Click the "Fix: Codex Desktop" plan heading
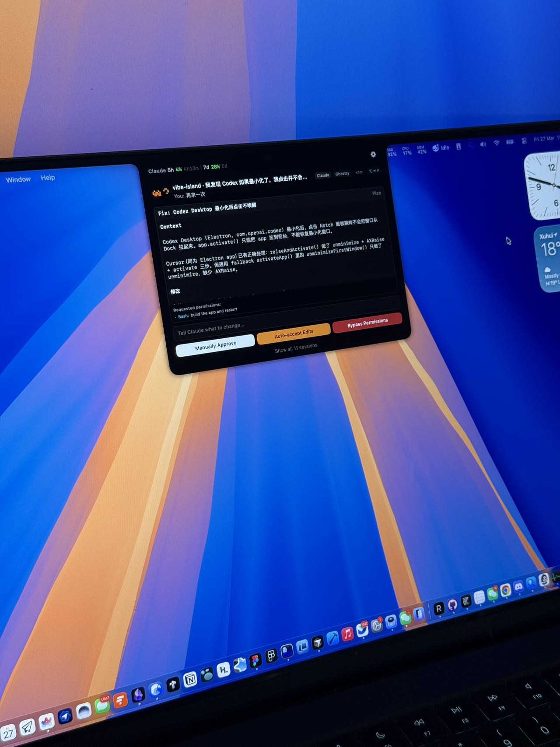This screenshot has width=560, height=747. 207,209
